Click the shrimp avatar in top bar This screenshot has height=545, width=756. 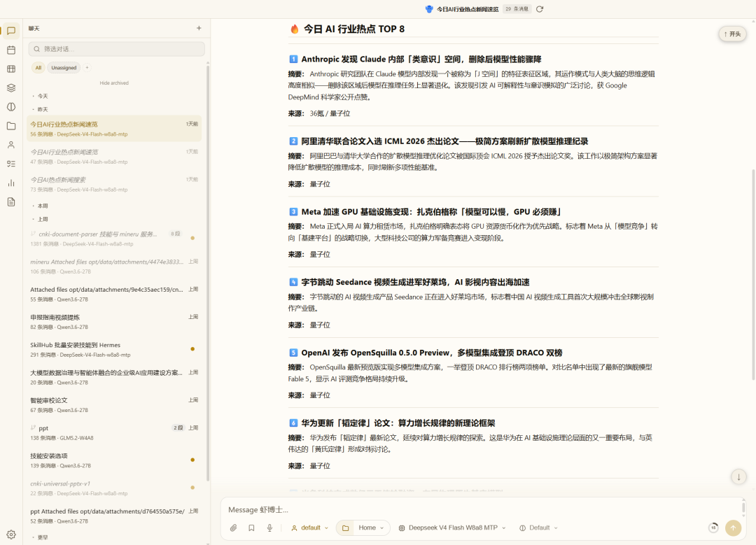click(x=429, y=9)
